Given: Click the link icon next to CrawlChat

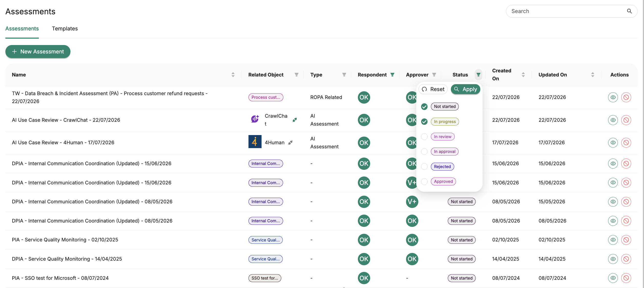Looking at the screenshot, I should click(x=295, y=120).
